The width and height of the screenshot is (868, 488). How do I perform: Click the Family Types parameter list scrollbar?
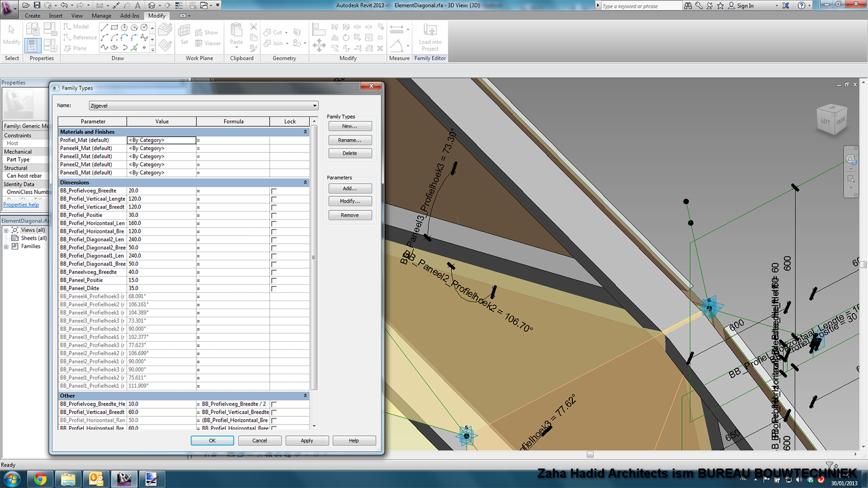[314, 257]
